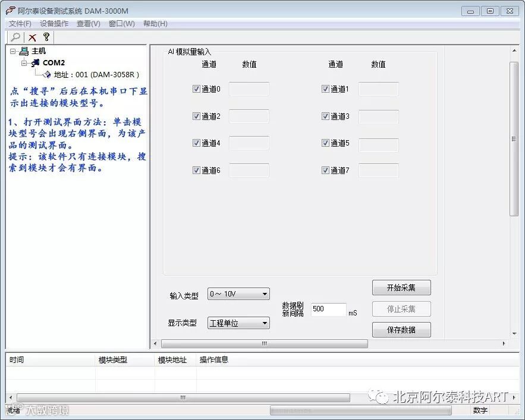Click the 数据刷新间隔 500 input field
This screenshot has height=420, width=525.
pyautogui.click(x=328, y=310)
